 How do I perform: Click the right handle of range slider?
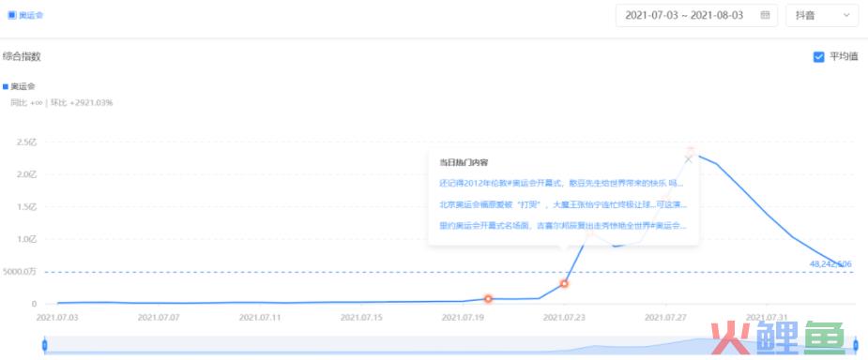[x=856, y=346]
